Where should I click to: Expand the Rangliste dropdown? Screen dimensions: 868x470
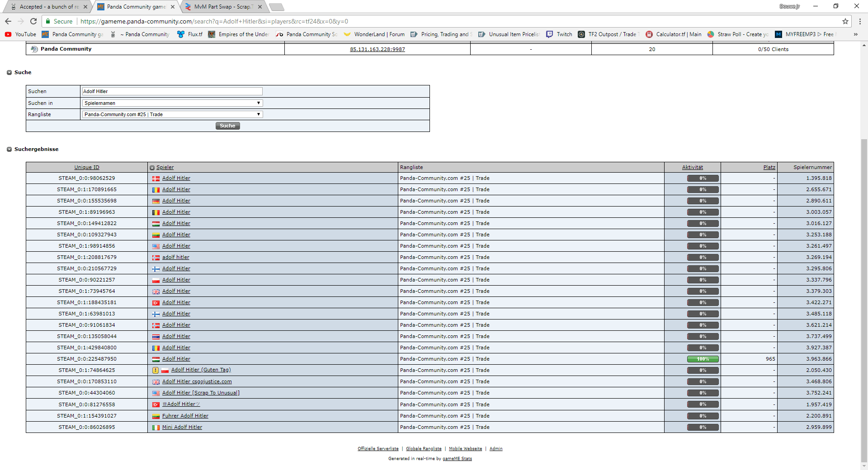tap(172, 114)
